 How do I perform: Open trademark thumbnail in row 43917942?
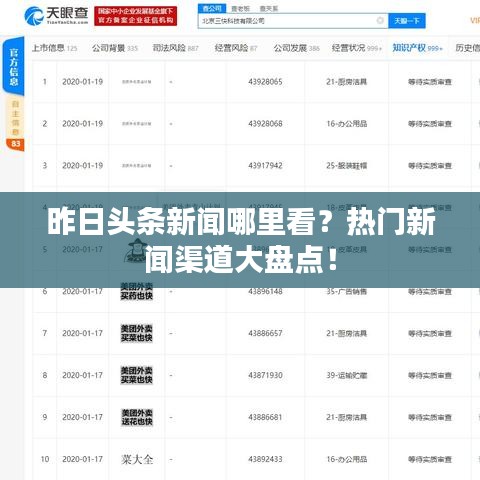(x=137, y=166)
